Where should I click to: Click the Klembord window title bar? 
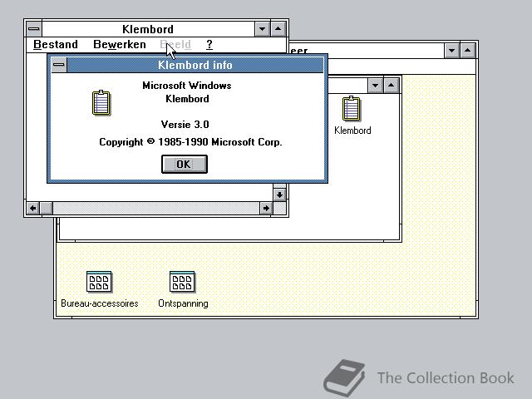[x=148, y=29]
